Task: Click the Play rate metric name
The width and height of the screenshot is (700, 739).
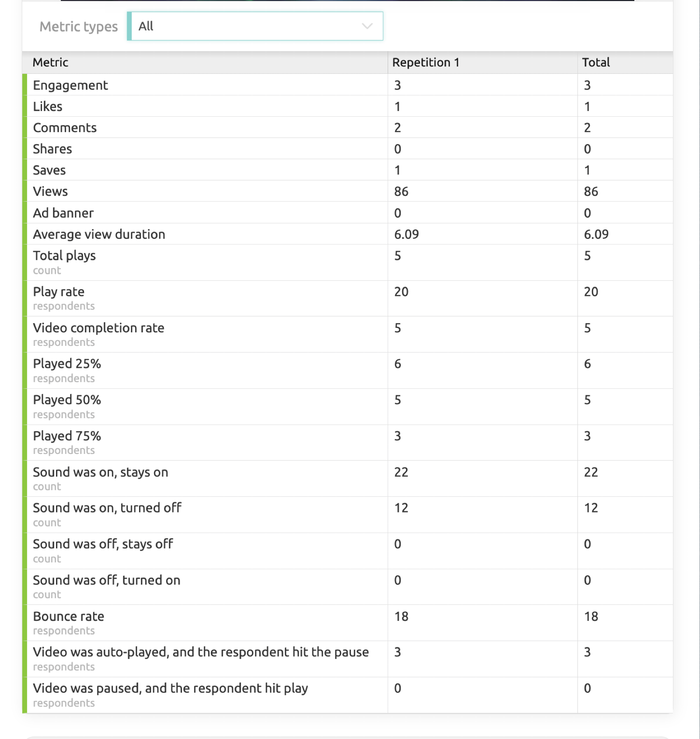Action: point(59,292)
